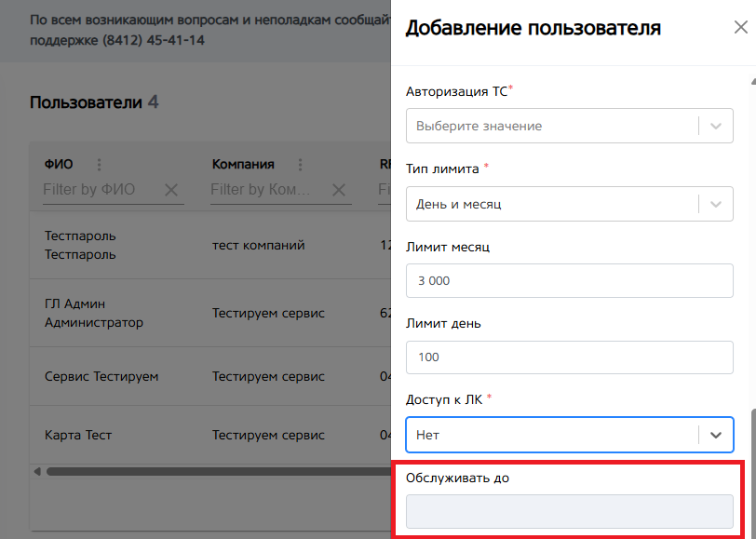
Task: Click chevron arrow in Доступ к ЛК
Action: pos(716,436)
